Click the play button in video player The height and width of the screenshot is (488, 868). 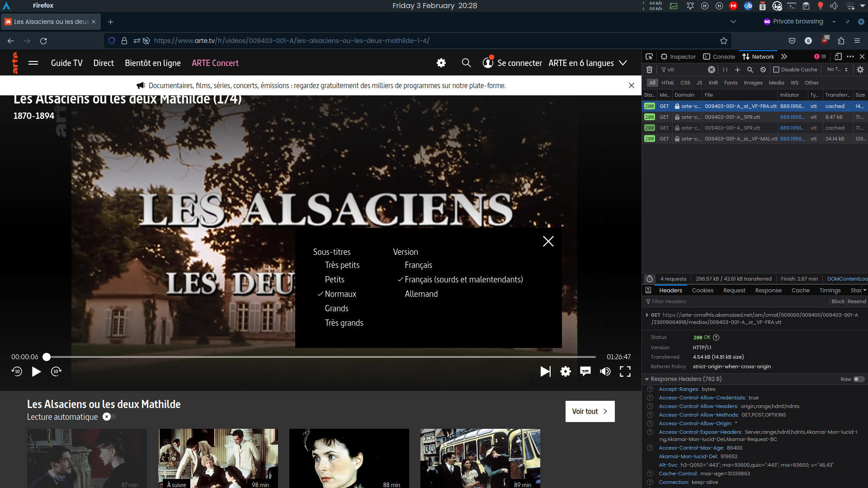36,371
